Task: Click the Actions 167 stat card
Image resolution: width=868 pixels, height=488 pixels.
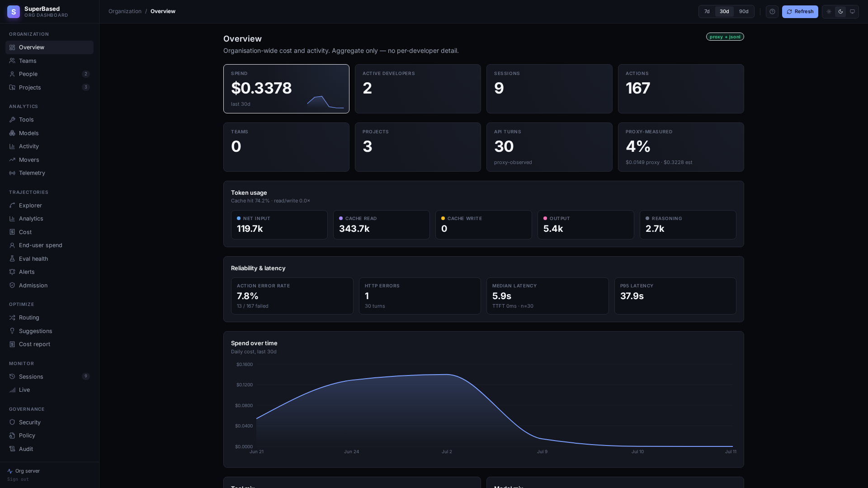Action: pos(681,89)
